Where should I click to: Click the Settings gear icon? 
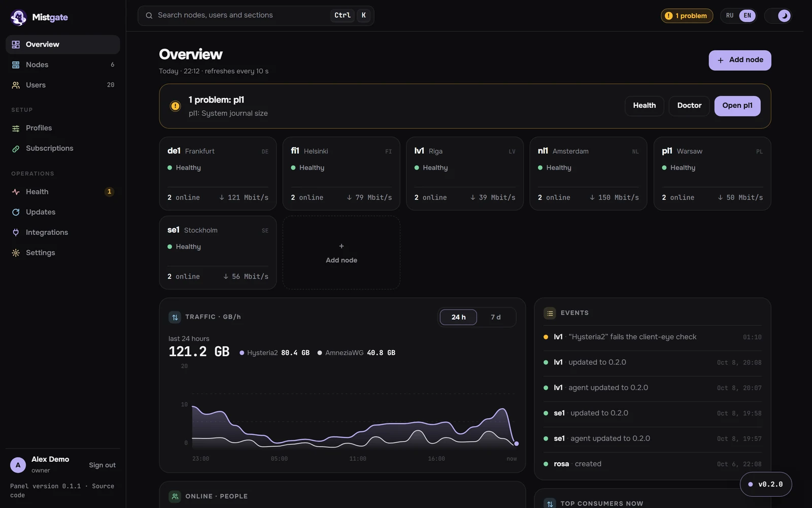click(x=16, y=253)
